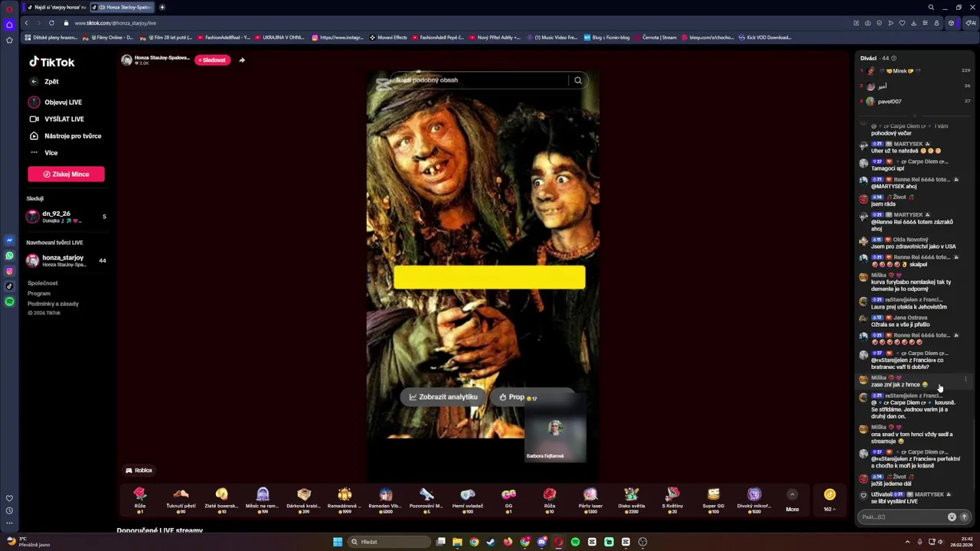Click the Hledat taskbar search box
This screenshot has height=551, width=980.
[x=389, y=542]
